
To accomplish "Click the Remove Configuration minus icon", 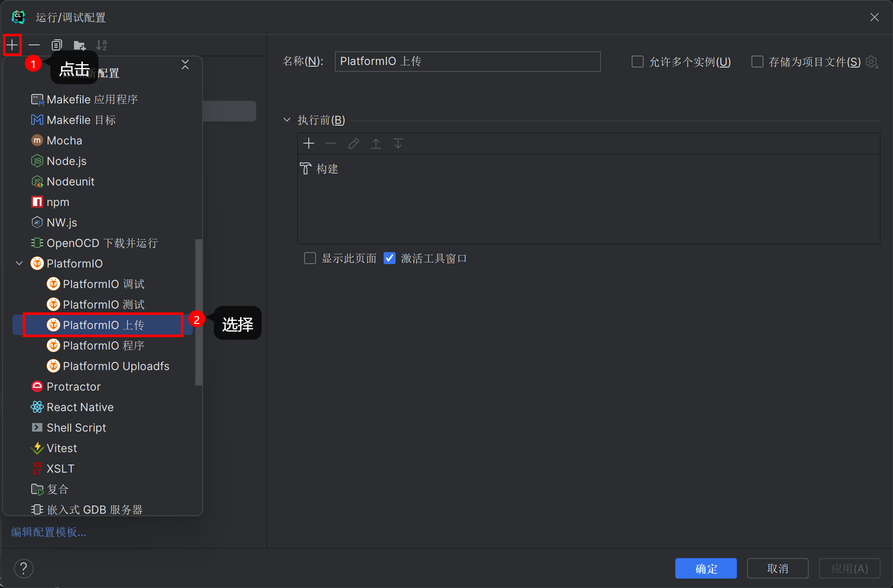I will pos(34,45).
